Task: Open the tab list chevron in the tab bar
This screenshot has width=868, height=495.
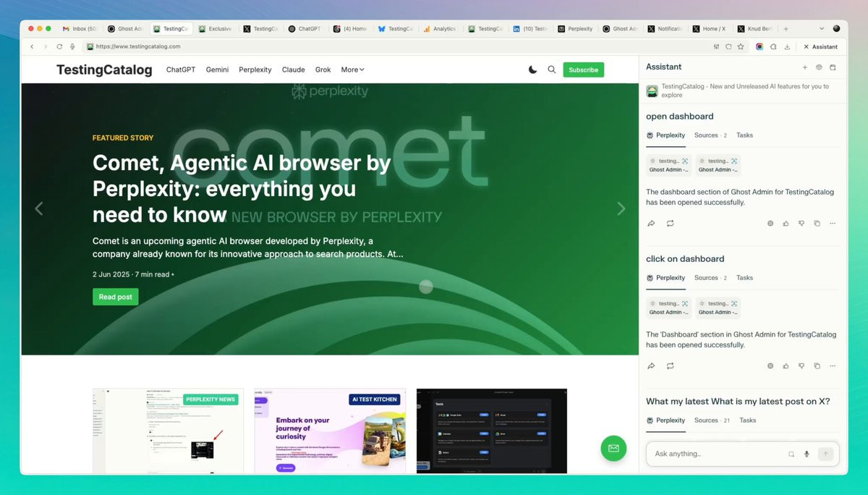Action: tap(822, 29)
